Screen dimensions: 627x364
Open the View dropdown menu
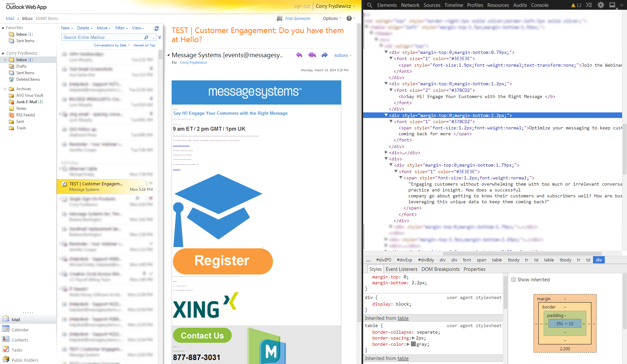138,28
